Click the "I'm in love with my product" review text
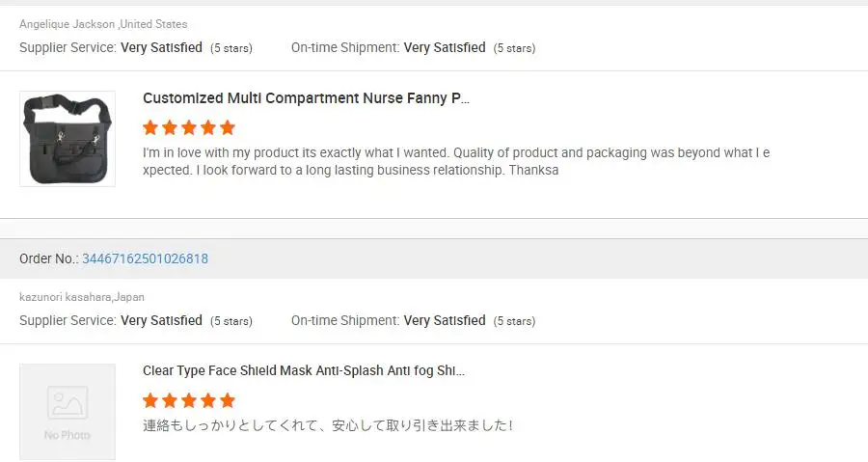The image size is (868, 462). [455, 162]
